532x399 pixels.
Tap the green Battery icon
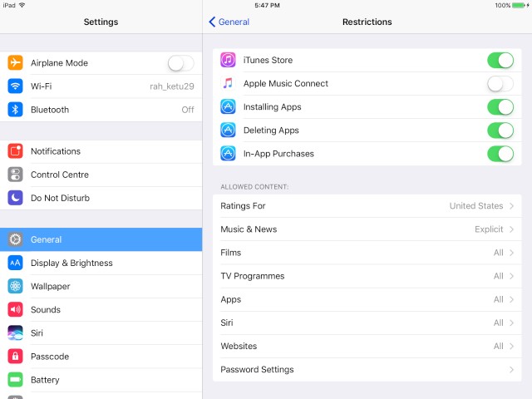pyautogui.click(x=15, y=380)
